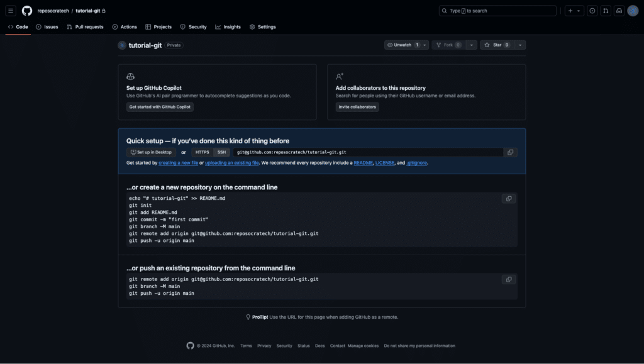
Task: Open uploading an existing file link
Action: 231,163
